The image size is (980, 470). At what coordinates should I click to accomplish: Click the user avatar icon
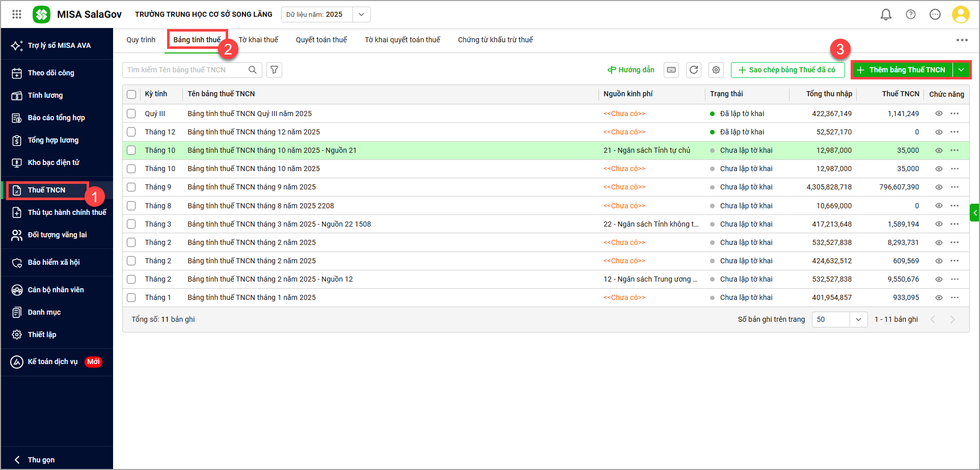click(960, 14)
